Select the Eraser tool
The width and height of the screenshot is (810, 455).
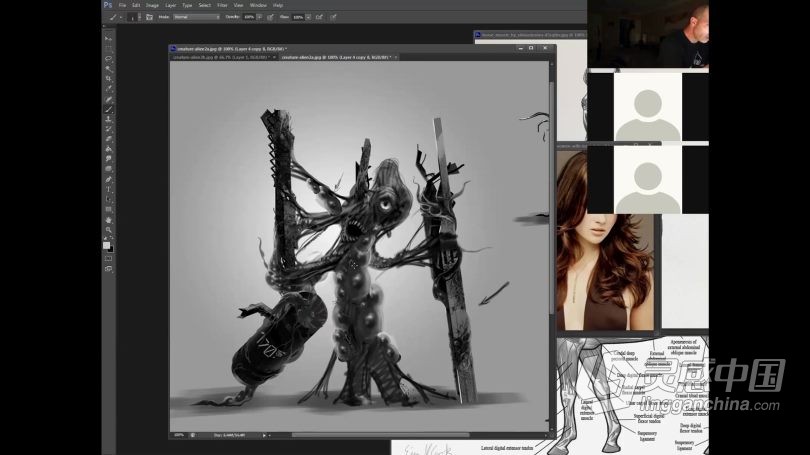[x=108, y=139]
